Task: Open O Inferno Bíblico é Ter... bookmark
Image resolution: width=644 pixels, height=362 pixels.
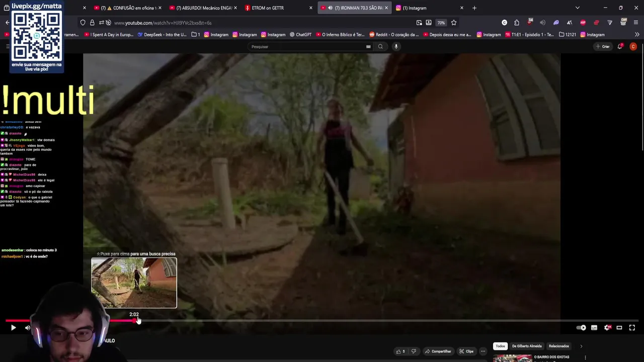Action: pos(340,35)
